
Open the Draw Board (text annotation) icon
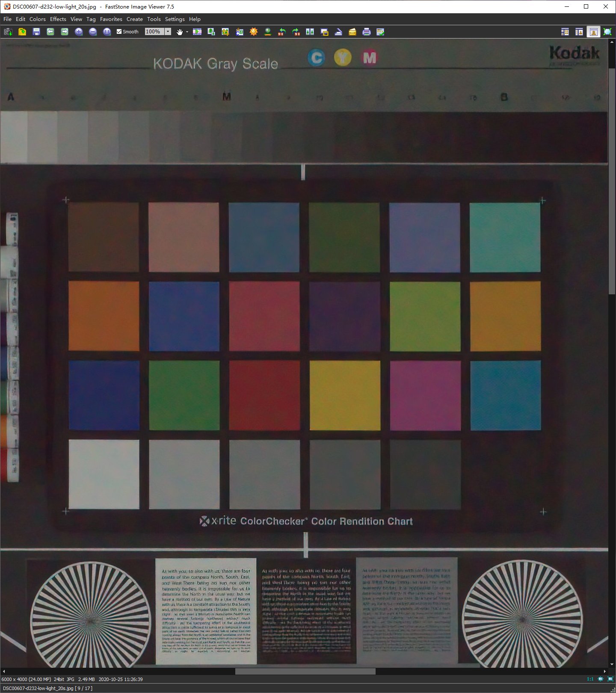click(x=240, y=32)
